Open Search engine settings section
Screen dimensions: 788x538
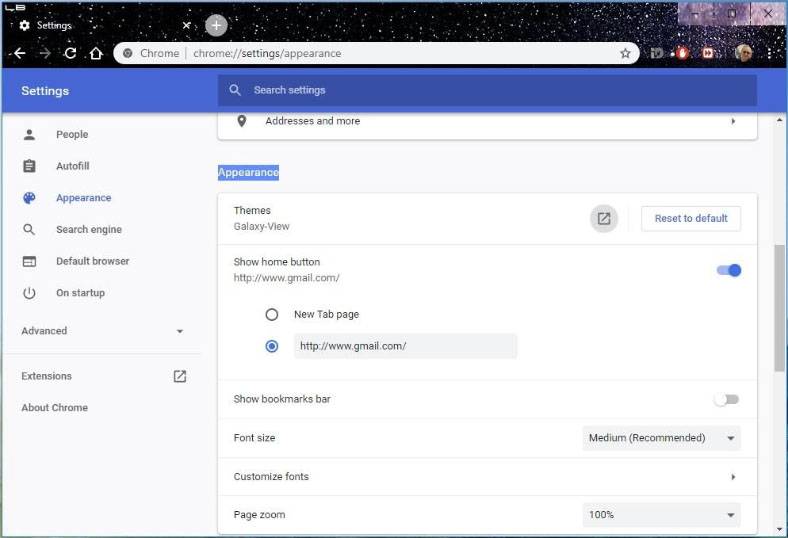pos(89,230)
